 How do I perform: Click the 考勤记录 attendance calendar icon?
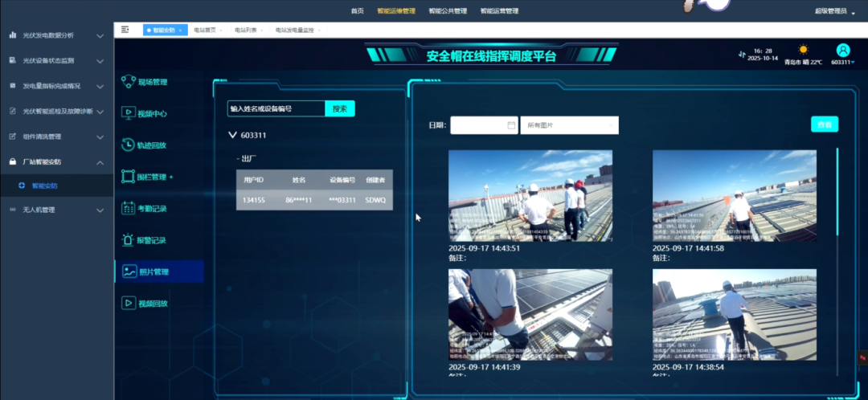(x=128, y=208)
